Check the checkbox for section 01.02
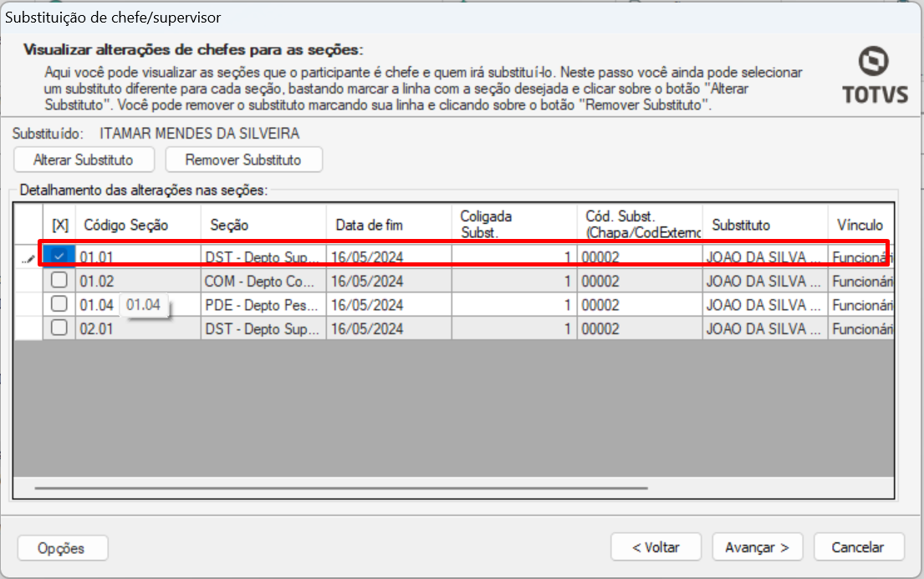Image resolution: width=924 pixels, height=579 pixels. 59,282
